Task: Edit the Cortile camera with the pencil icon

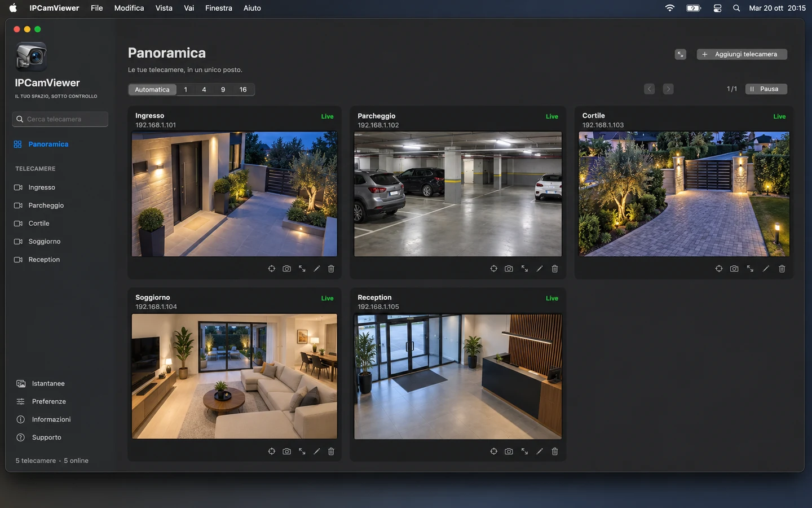Action: 766,269
